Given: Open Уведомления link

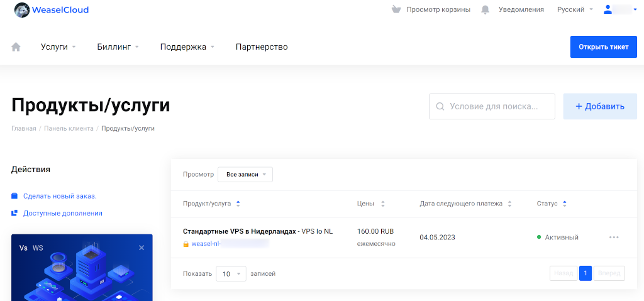Looking at the screenshot, I should click(521, 9).
